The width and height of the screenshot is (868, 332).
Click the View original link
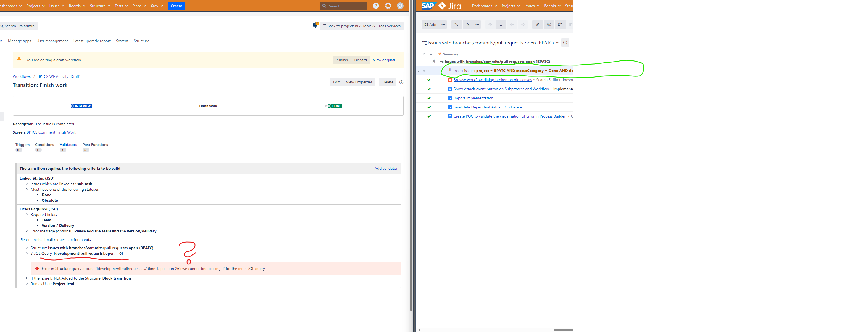click(x=384, y=60)
